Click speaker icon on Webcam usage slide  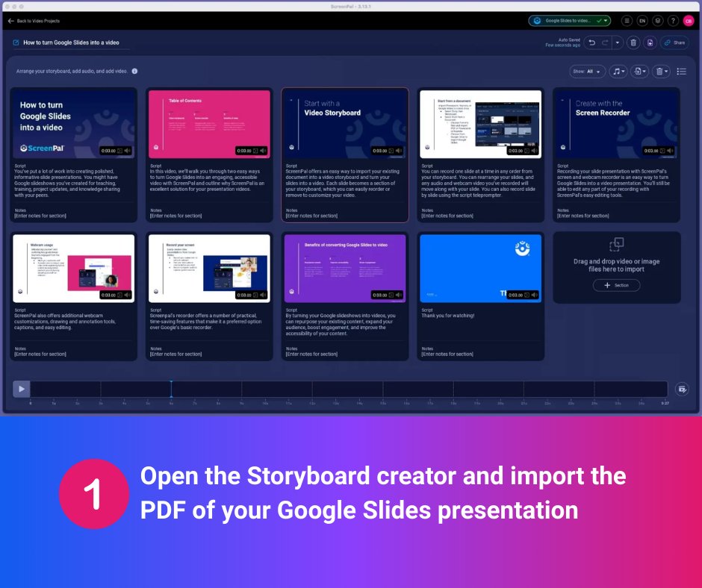pyautogui.click(x=128, y=295)
